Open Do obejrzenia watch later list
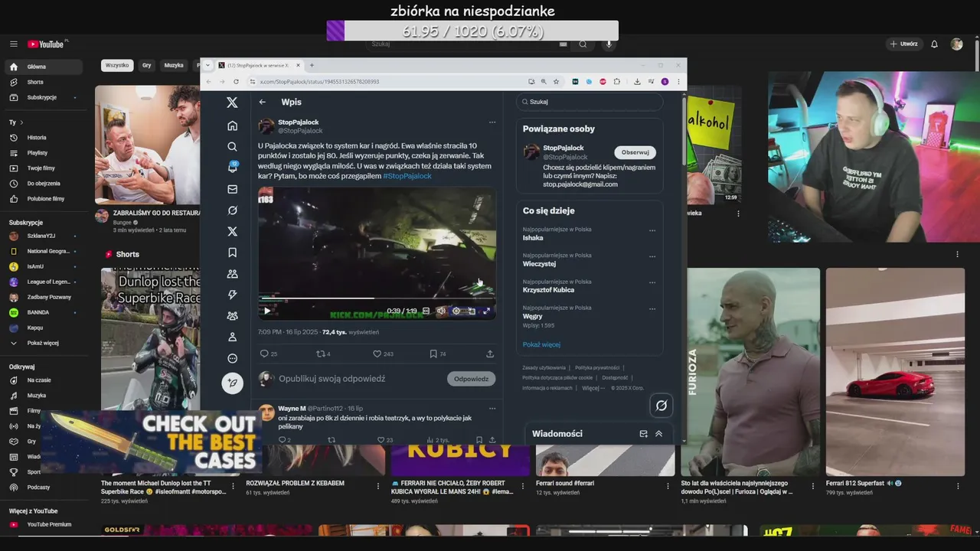 point(43,184)
